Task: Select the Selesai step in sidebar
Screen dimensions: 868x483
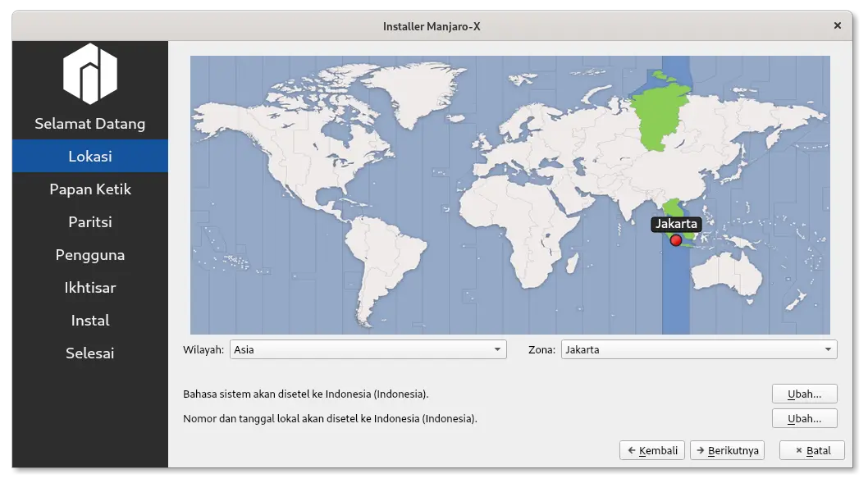Action: (89, 353)
